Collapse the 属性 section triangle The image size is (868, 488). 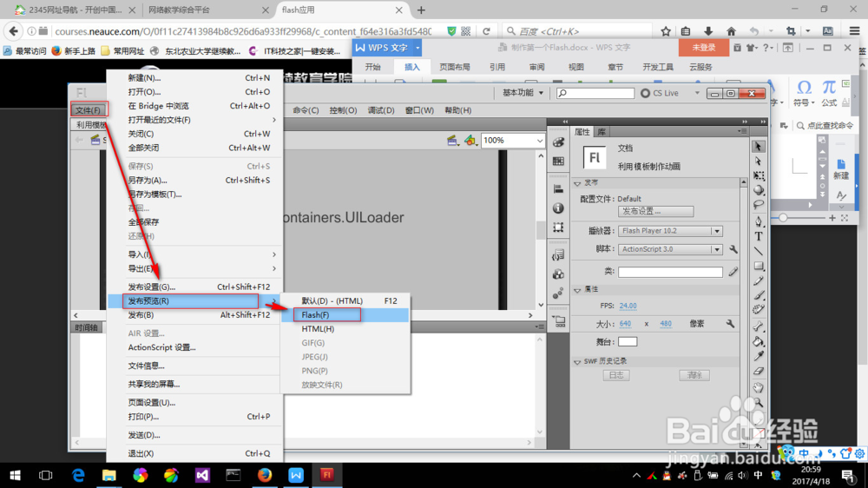click(x=577, y=290)
